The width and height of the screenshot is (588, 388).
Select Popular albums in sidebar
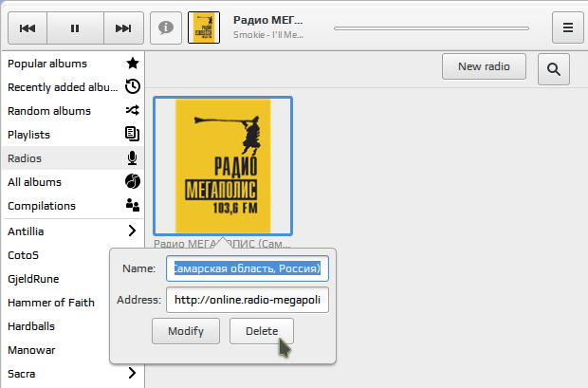73,64
